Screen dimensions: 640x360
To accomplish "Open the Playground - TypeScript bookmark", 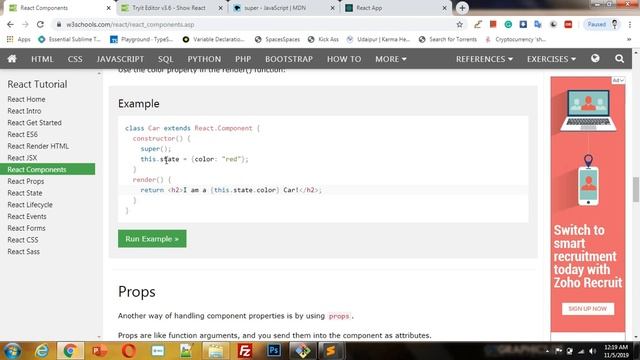I will point(142,40).
